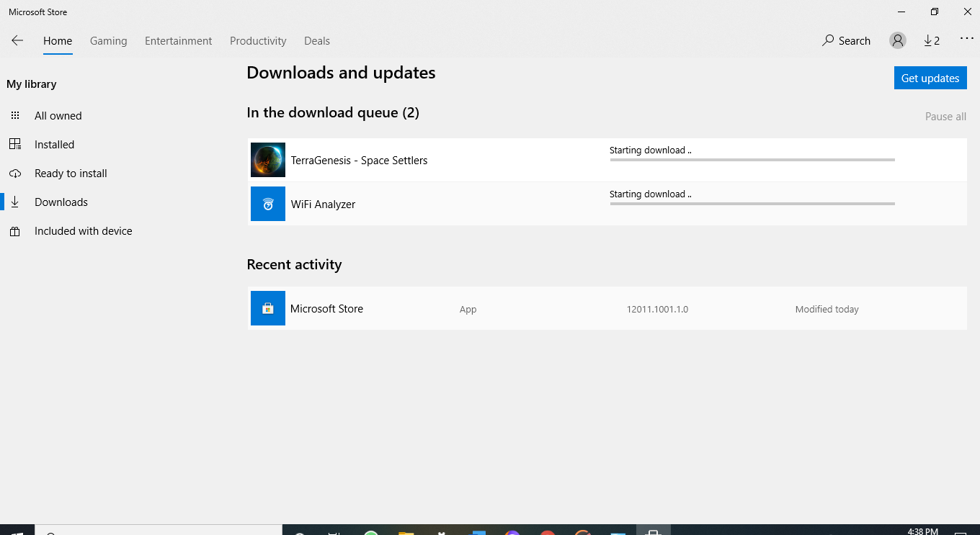980x535 pixels.
Task: Click the 'My library' sidebar heading
Action: (32, 84)
